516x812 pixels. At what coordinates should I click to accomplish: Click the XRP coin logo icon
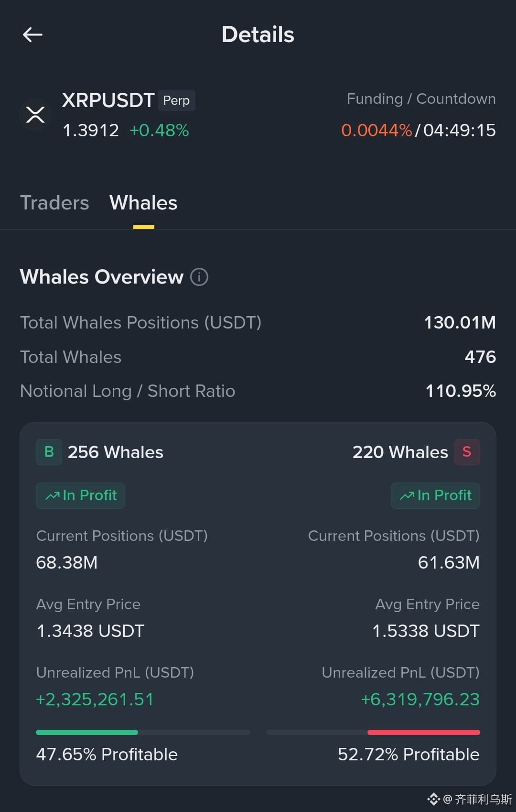(35, 115)
